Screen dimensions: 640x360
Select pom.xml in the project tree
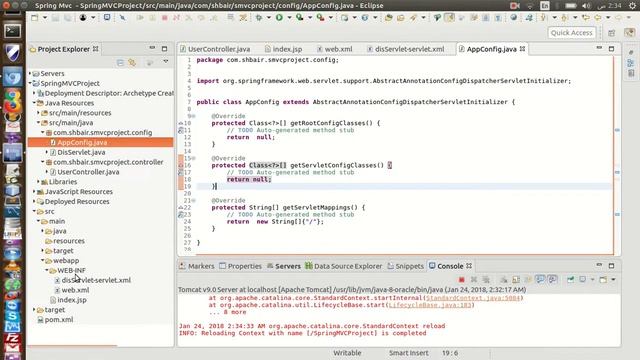tap(59, 320)
